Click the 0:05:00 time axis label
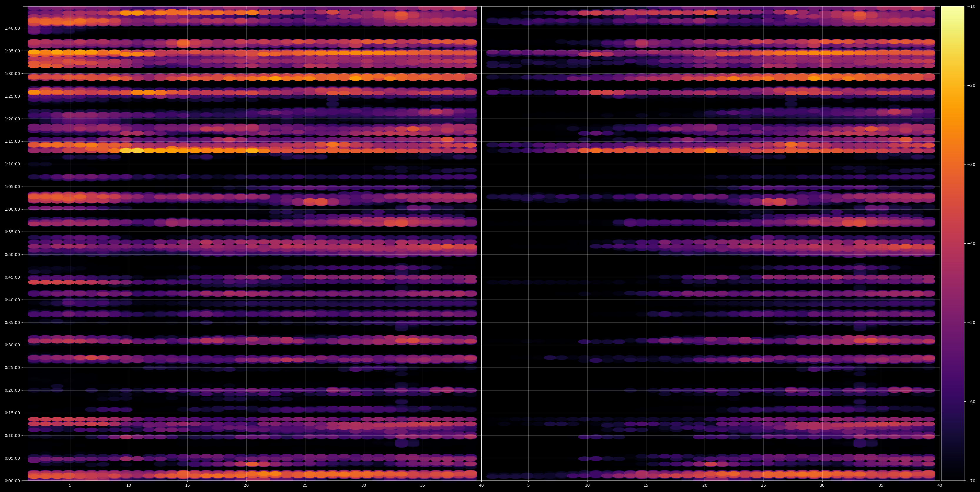The image size is (980, 492). pos(13,458)
